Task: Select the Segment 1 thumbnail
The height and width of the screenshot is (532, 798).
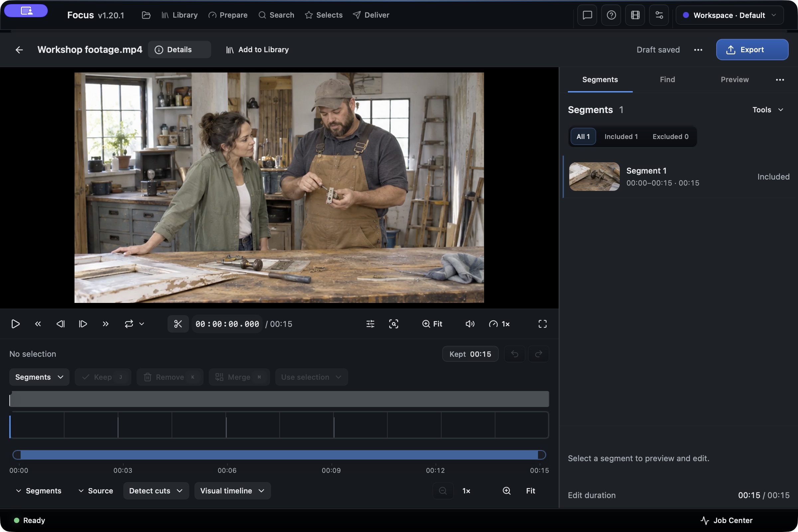Action: [594, 177]
